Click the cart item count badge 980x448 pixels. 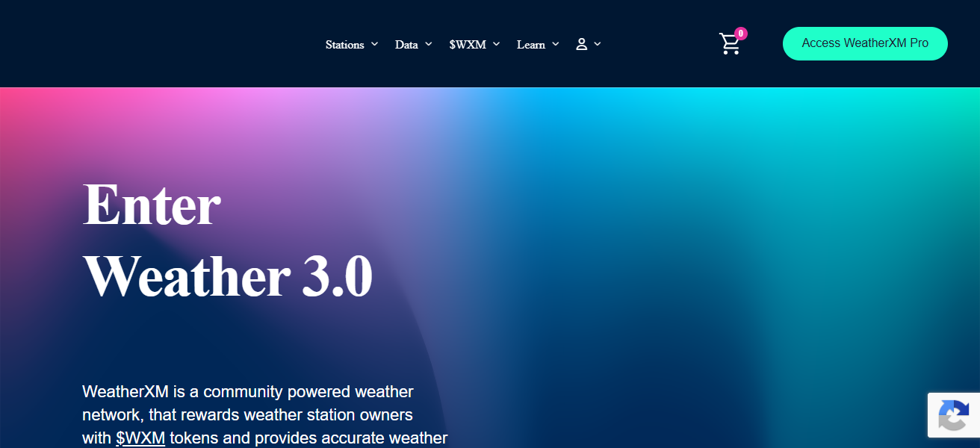(740, 34)
